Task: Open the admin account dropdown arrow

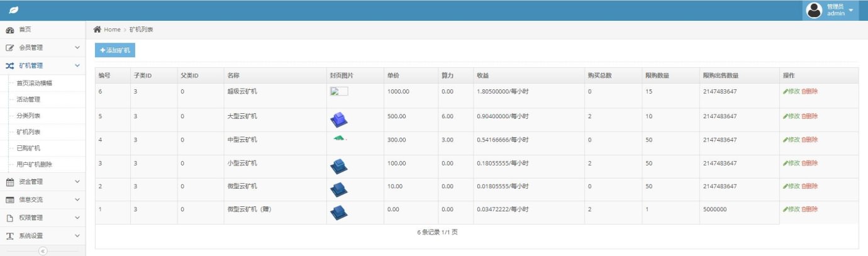Action: tap(851, 11)
